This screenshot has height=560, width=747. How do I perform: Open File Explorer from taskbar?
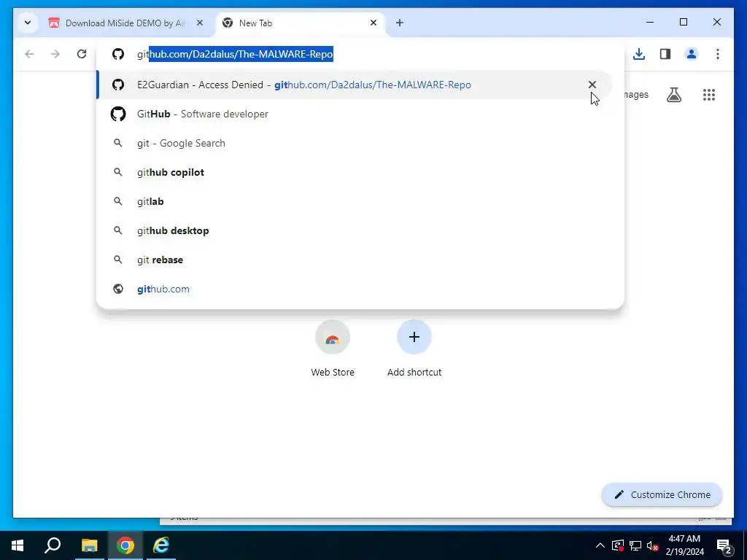pos(89,545)
